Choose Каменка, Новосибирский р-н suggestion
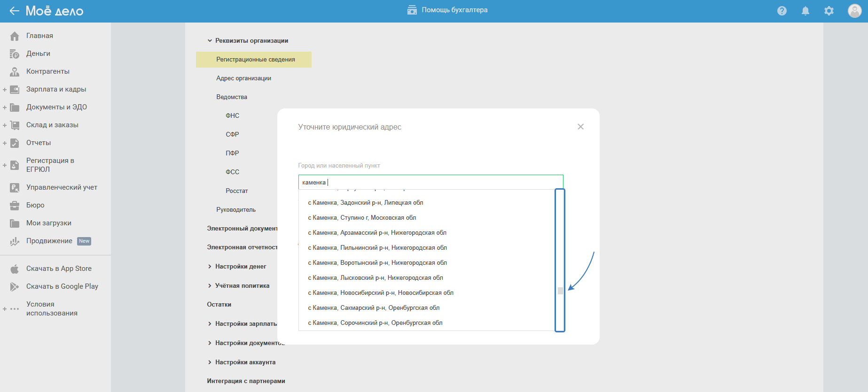The width and height of the screenshot is (868, 392). click(x=381, y=293)
